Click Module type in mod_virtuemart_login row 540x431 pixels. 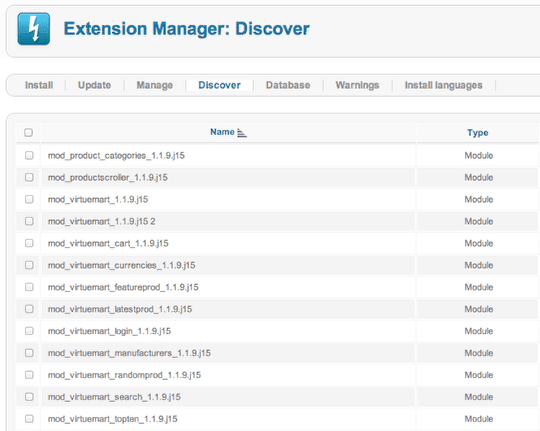coord(479,331)
